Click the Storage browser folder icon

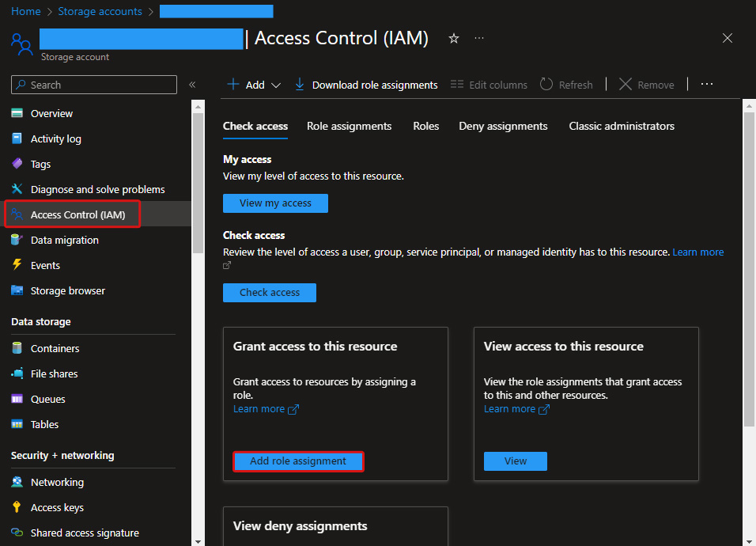pyautogui.click(x=17, y=290)
